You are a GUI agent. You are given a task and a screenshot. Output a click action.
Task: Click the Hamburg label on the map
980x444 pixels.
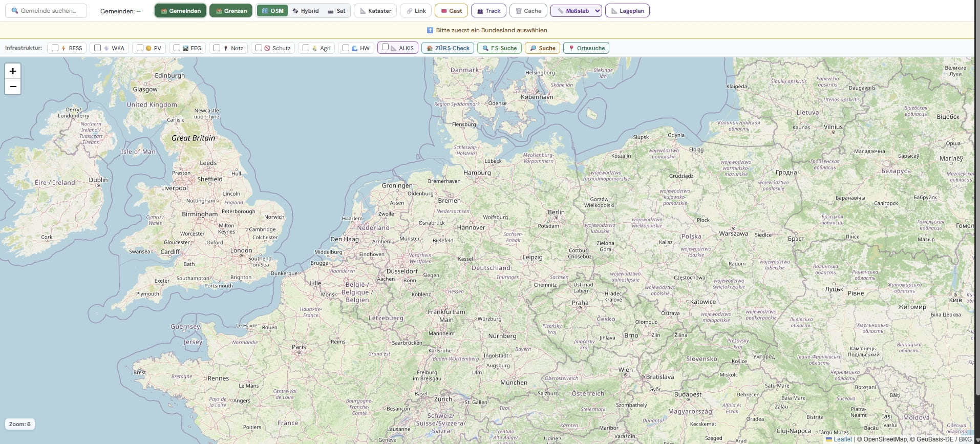(x=477, y=173)
